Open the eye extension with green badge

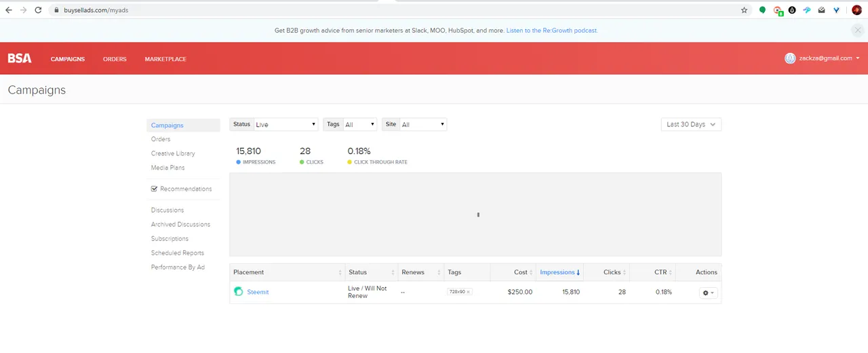click(778, 10)
